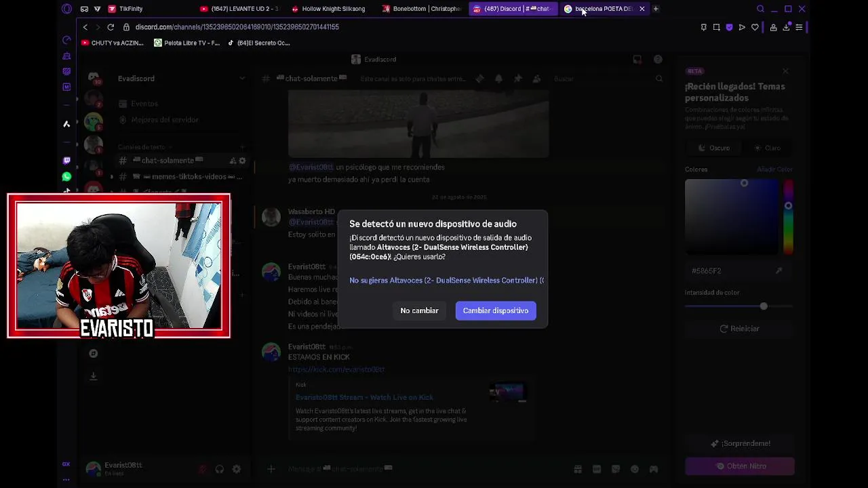Expand the Evadiscord server dropdown
The height and width of the screenshot is (488, 868).
(x=242, y=79)
